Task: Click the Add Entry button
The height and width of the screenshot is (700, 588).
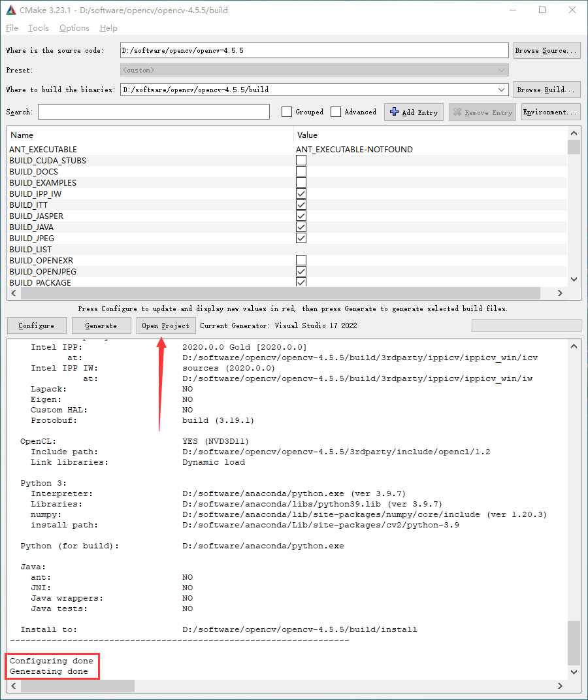Action: click(414, 112)
